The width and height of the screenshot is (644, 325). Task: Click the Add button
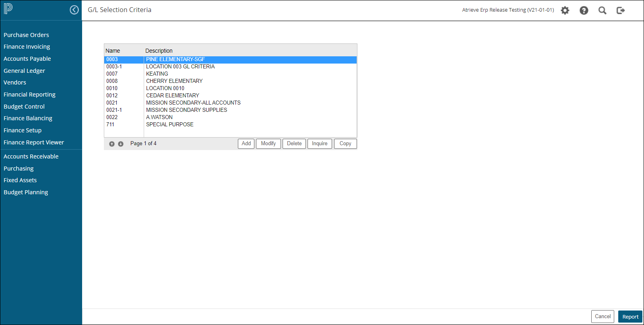point(246,144)
